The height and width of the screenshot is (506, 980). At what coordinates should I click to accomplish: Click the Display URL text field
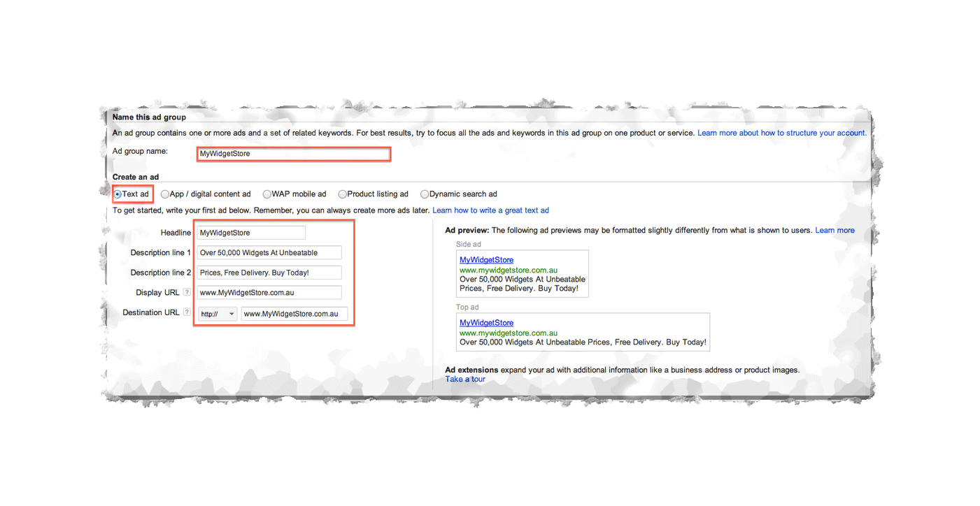pos(269,293)
